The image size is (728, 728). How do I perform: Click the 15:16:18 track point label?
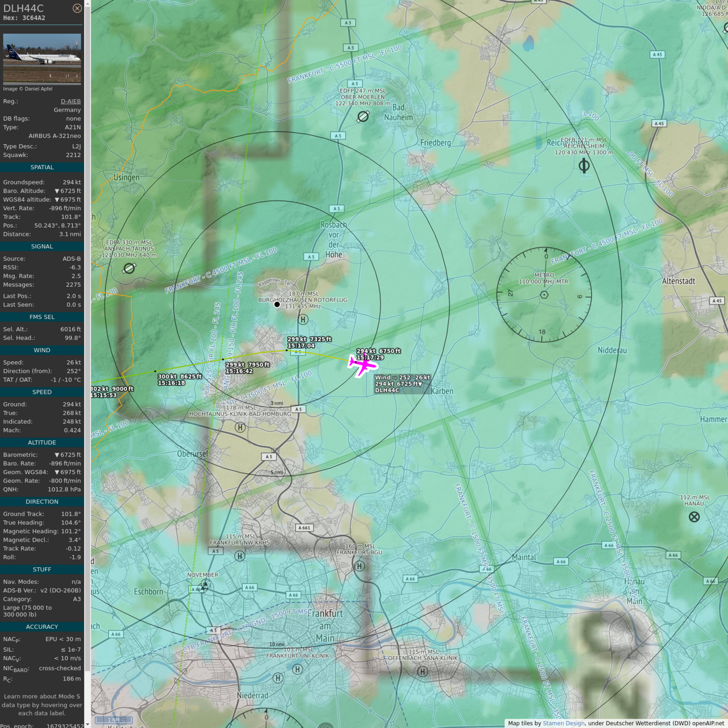[171, 383]
